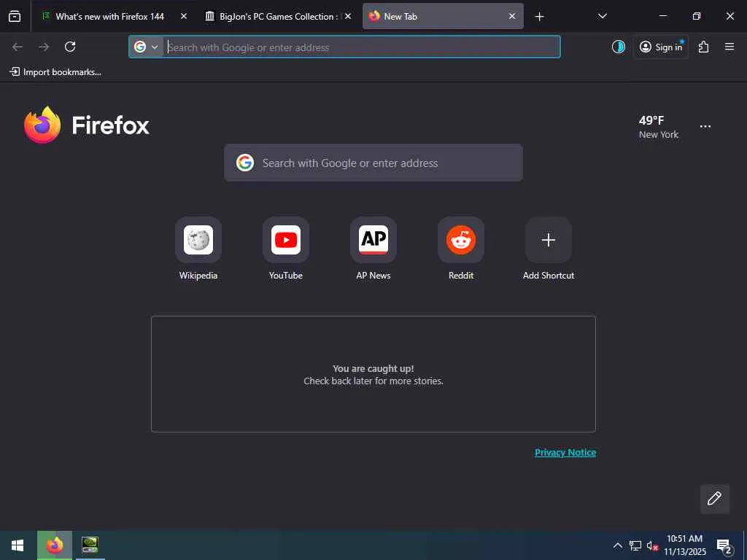The width and height of the screenshot is (747, 560).
Task: Click the taskbar clock showing 10:51 AM
Action: coord(684,545)
